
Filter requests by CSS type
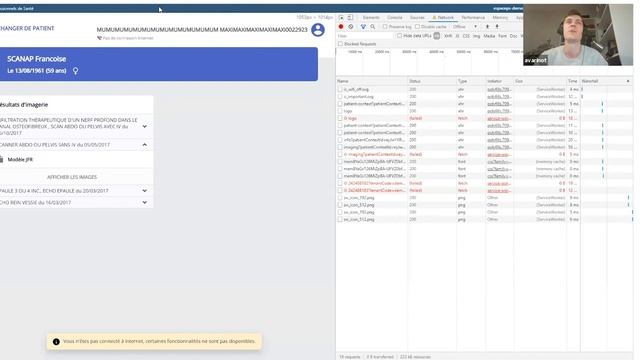pyautogui.click(x=466, y=36)
